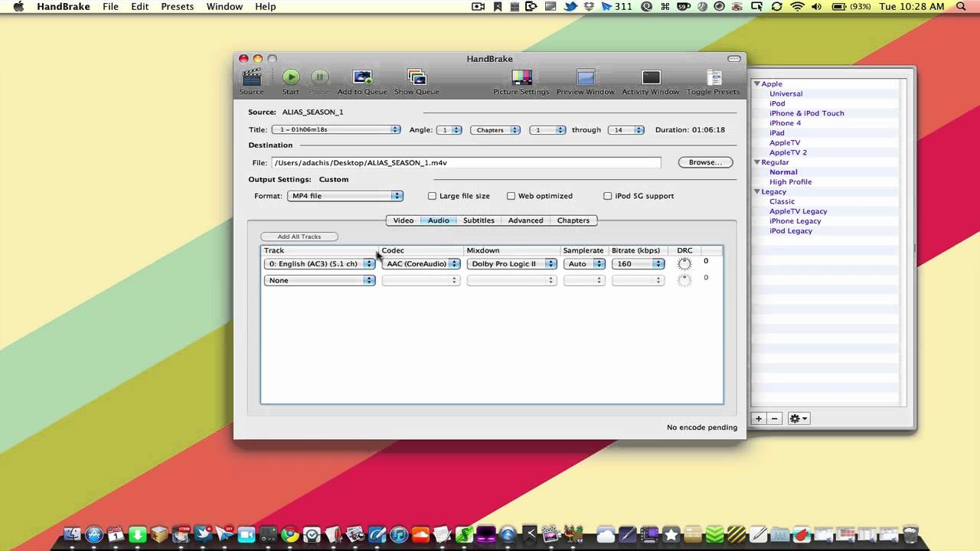Image resolution: width=980 pixels, height=551 pixels.
Task: Open the Title dropdown
Action: point(336,130)
